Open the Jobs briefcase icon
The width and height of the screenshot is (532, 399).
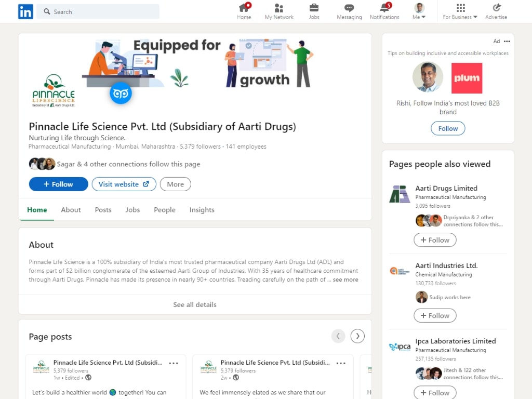pos(314,8)
